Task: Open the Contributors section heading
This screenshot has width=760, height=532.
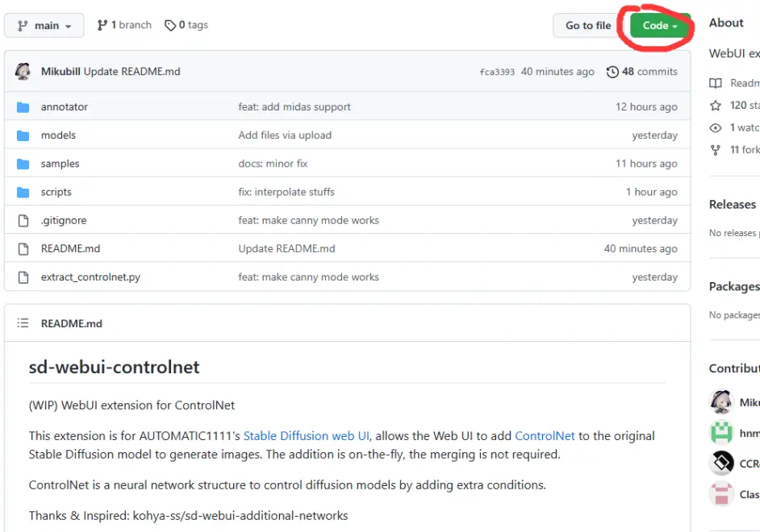Action: pos(734,368)
